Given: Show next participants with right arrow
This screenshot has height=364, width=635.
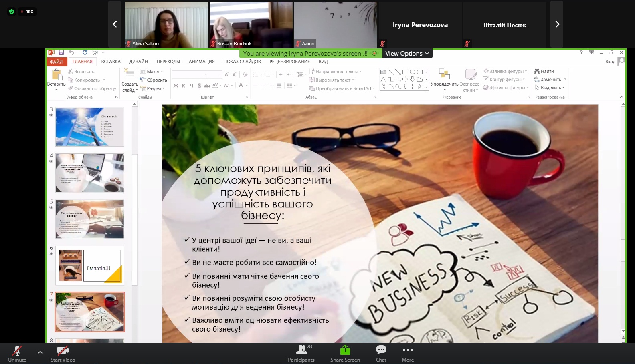Looking at the screenshot, I should [x=557, y=24].
